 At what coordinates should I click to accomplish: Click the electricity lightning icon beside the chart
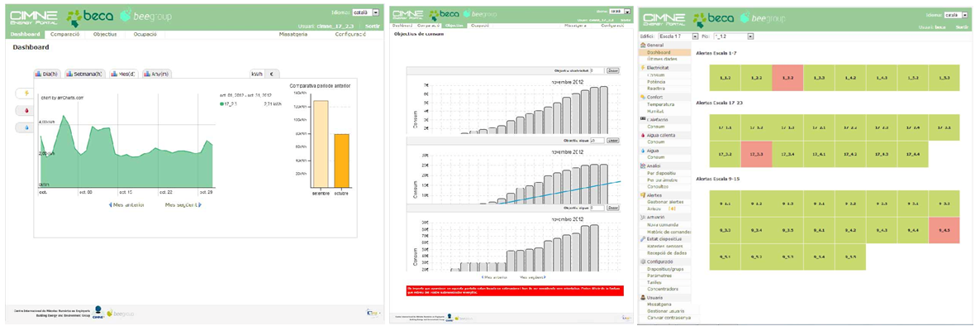pyautogui.click(x=26, y=94)
